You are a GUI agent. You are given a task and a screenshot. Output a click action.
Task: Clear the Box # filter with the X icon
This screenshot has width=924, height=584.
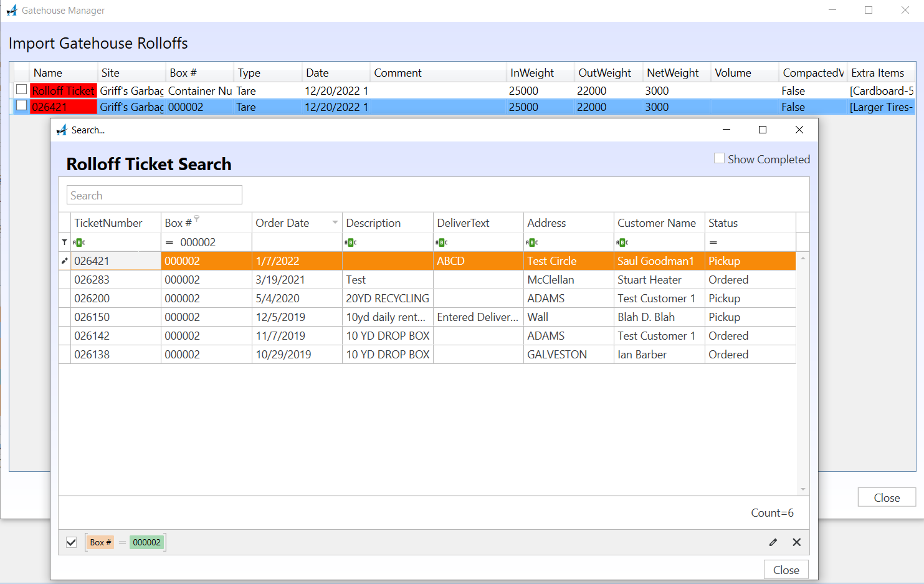pos(796,542)
